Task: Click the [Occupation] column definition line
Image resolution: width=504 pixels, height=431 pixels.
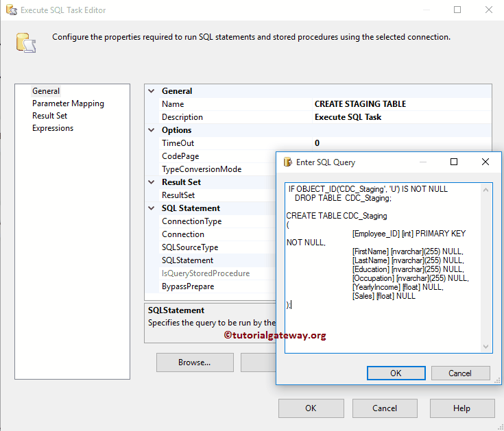Action: (411, 278)
